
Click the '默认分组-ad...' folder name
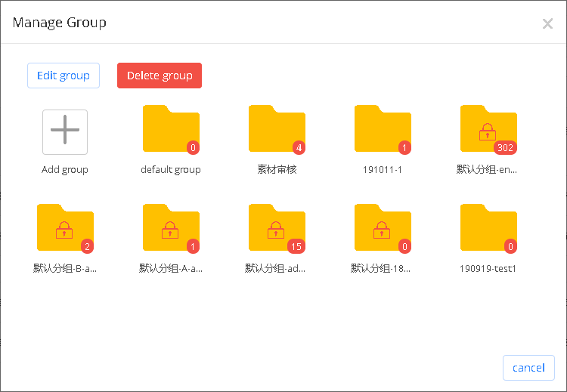pos(275,268)
